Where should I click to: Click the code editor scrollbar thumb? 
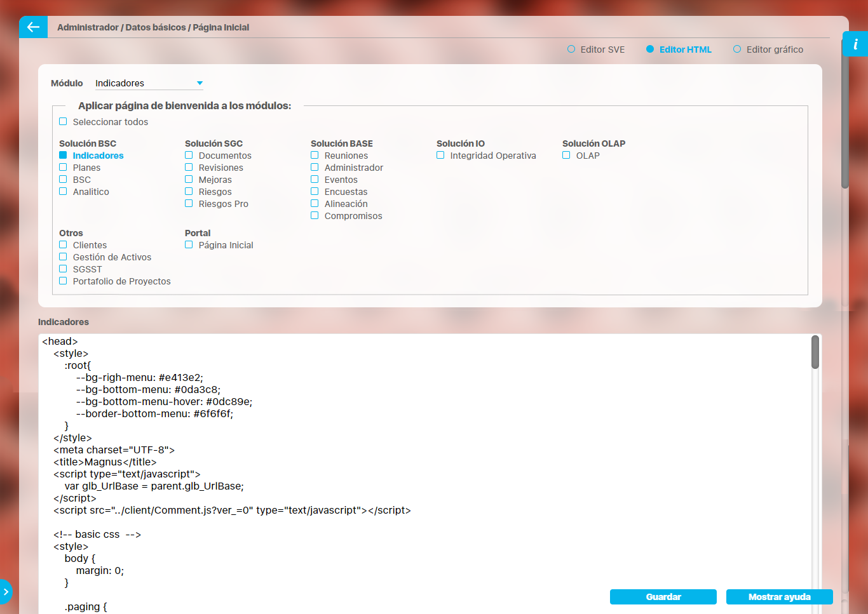coord(815,352)
